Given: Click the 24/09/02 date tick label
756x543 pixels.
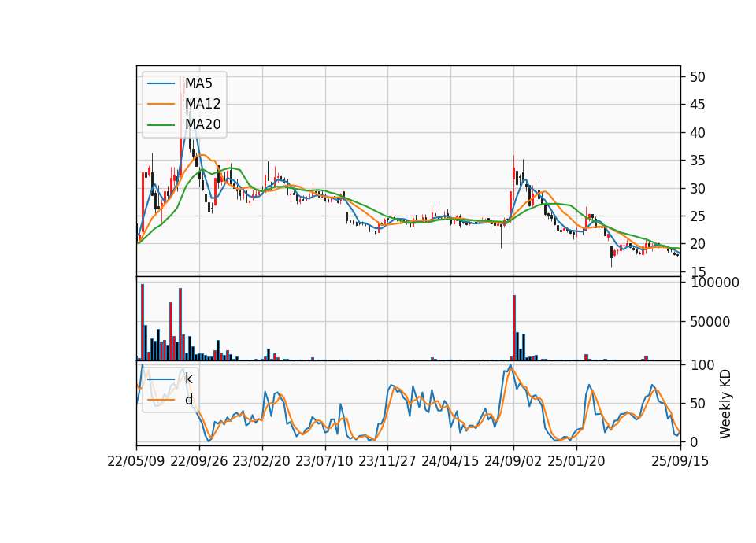Looking at the screenshot, I should [x=513, y=461].
